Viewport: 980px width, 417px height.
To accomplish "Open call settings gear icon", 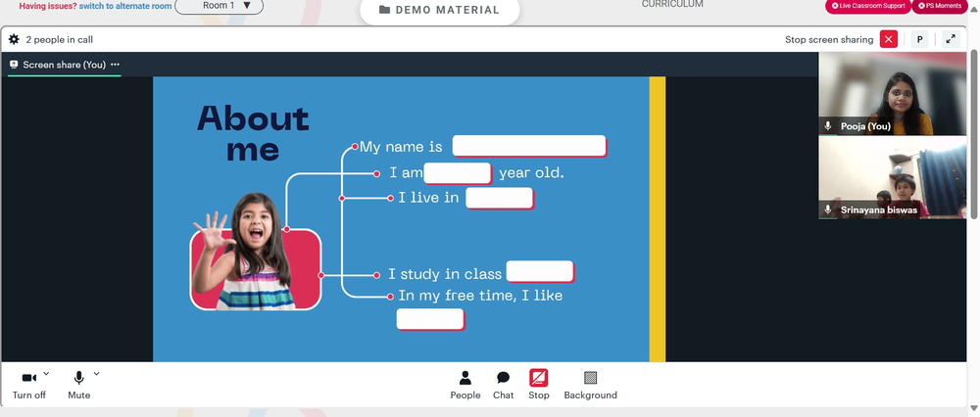I will pyautogui.click(x=14, y=40).
